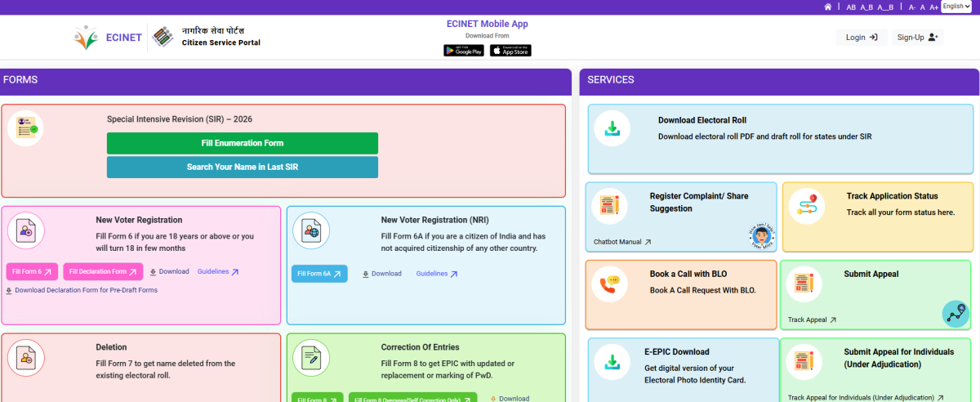Click the ECINET Mobile App title
This screenshot has width=980, height=402.
pyautogui.click(x=487, y=24)
